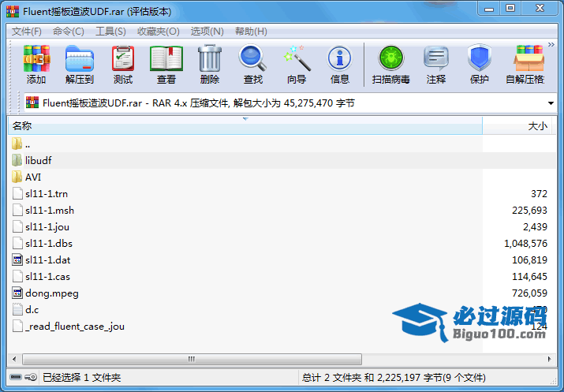Click the scrollbar left arrow
This screenshot has width=564, height=392.
tap(14, 359)
